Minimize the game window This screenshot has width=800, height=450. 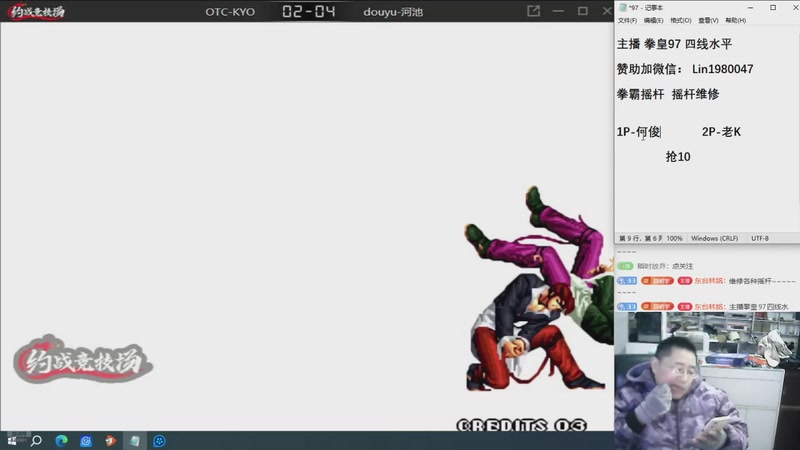(558, 11)
